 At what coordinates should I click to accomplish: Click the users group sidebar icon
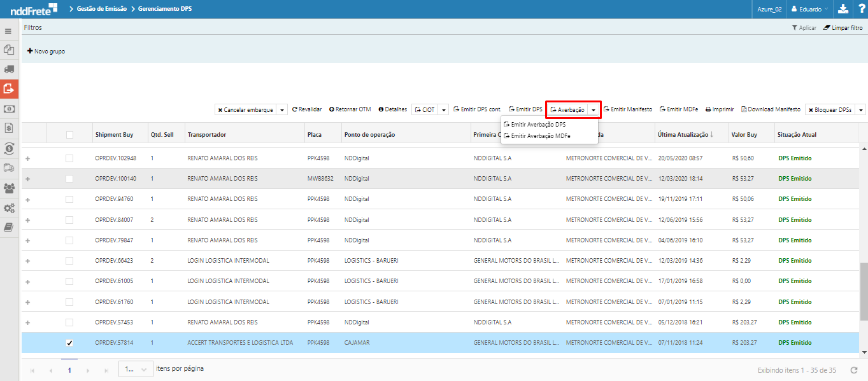tap(9, 188)
